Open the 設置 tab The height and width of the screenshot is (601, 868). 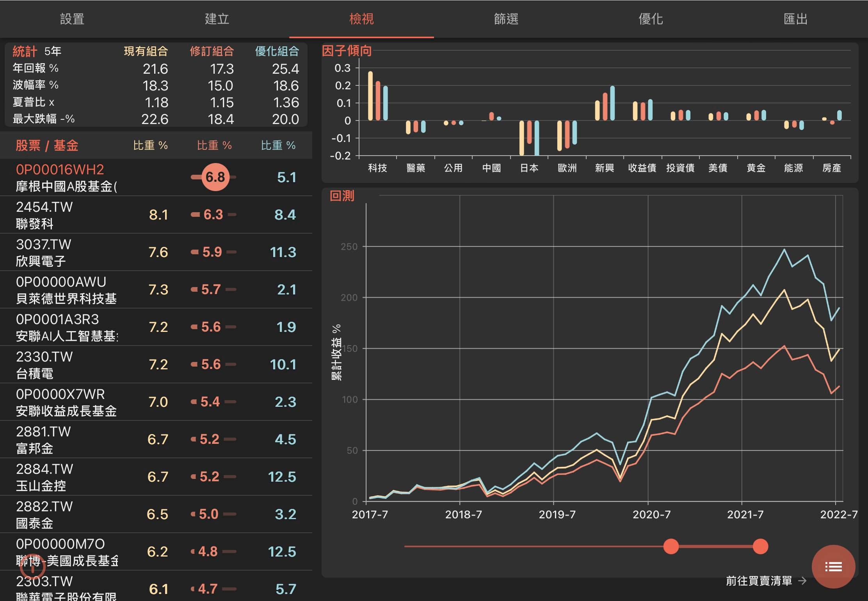point(72,19)
